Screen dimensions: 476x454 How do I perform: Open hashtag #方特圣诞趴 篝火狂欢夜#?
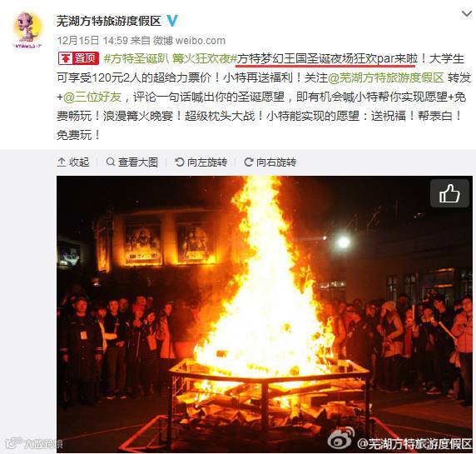click(x=170, y=58)
